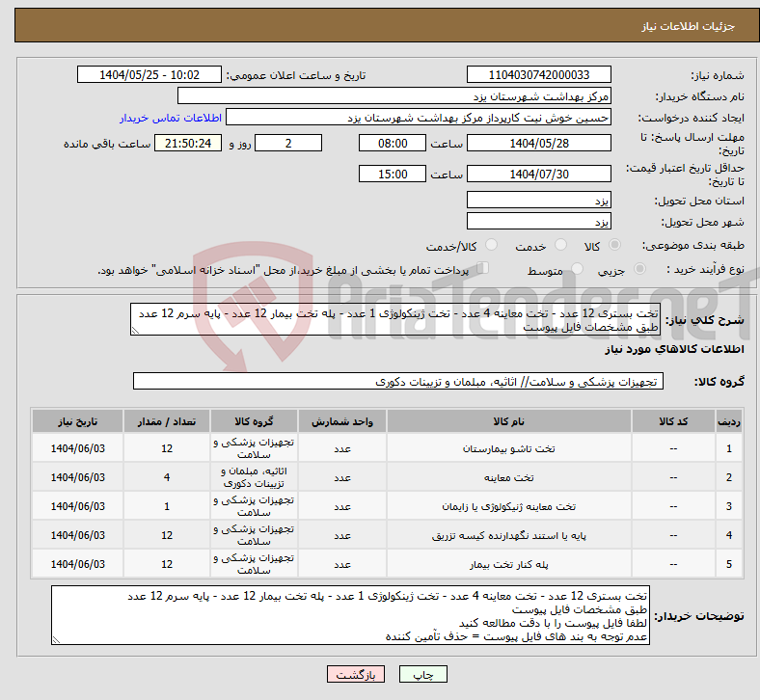Viewport: 760px width, 700px height.
Task: Click the remaining time field 21:50:24
Action: (188, 143)
